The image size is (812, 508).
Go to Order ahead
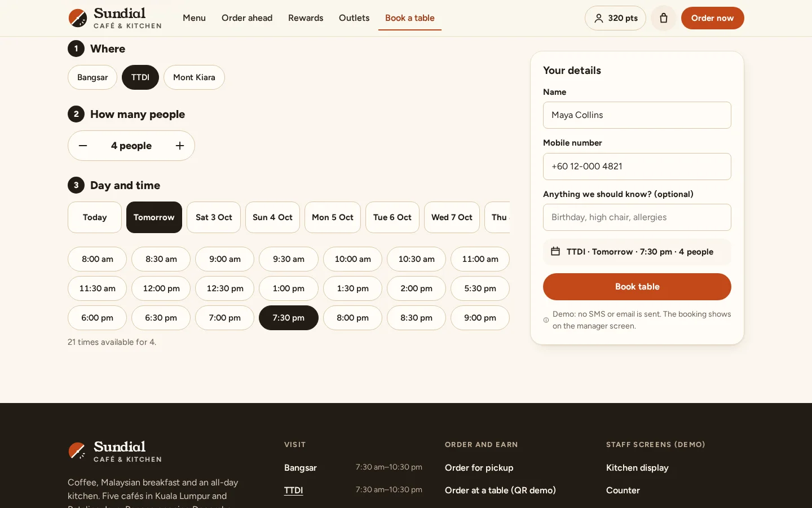pos(247,18)
